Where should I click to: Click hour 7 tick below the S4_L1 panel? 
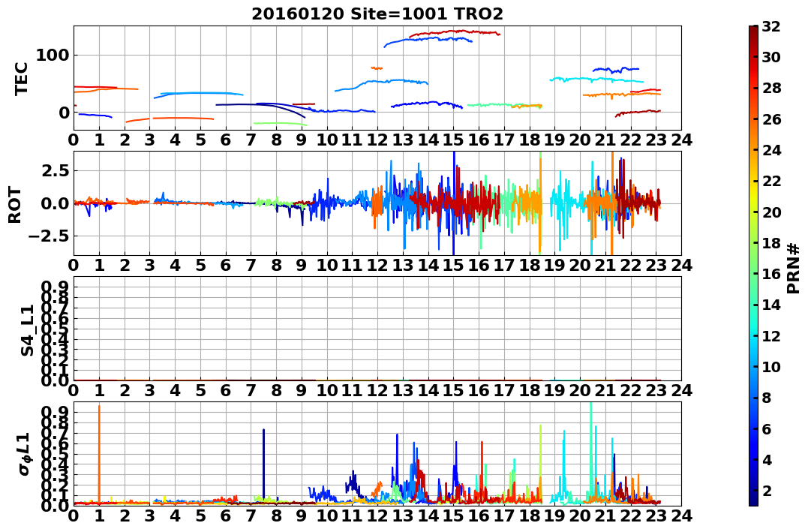click(x=251, y=390)
